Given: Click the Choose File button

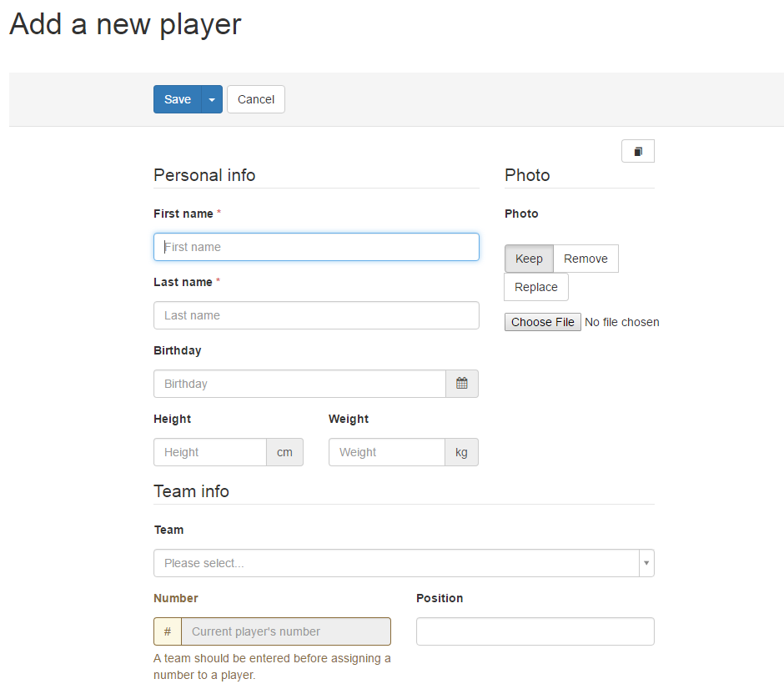Looking at the screenshot, I should tap(543, 322).
